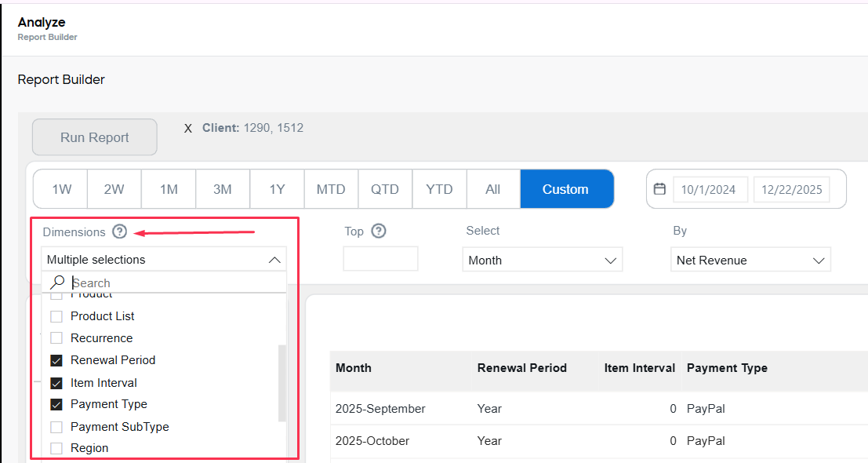The image size is (868, 463).
Task: Click the Run Report button
Action: [94, 137]
